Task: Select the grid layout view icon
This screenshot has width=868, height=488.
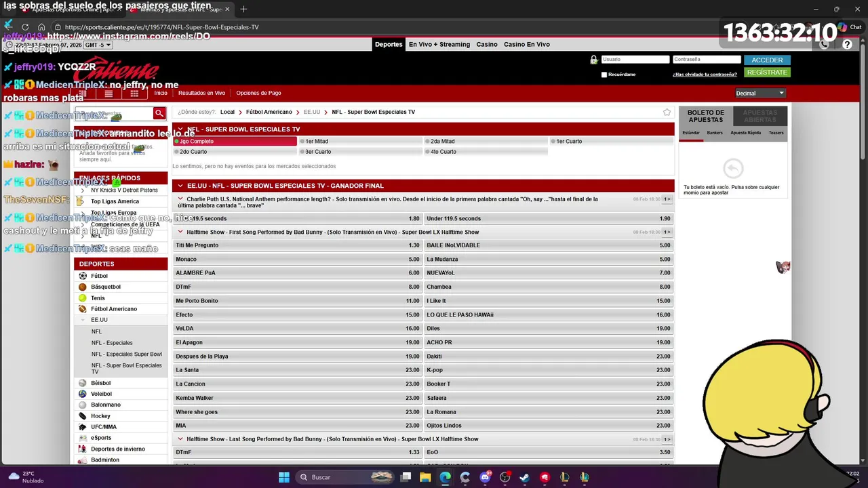Action: click(x=134, y=93)
